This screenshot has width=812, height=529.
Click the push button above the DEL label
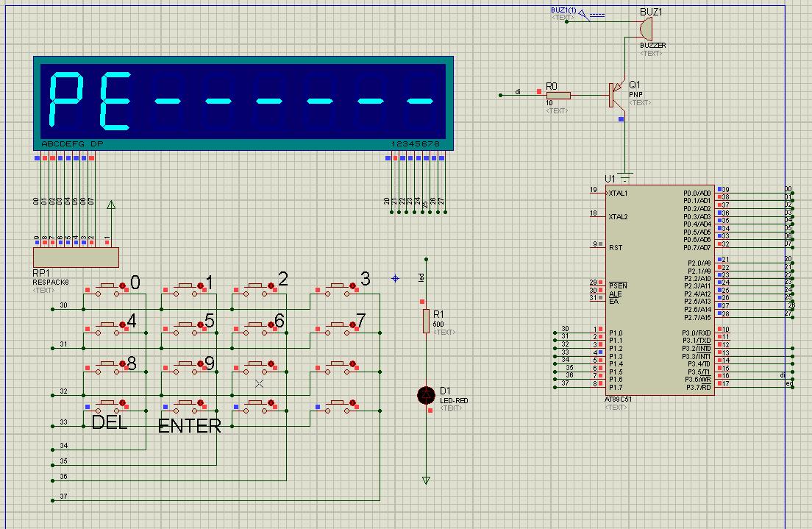108,406
